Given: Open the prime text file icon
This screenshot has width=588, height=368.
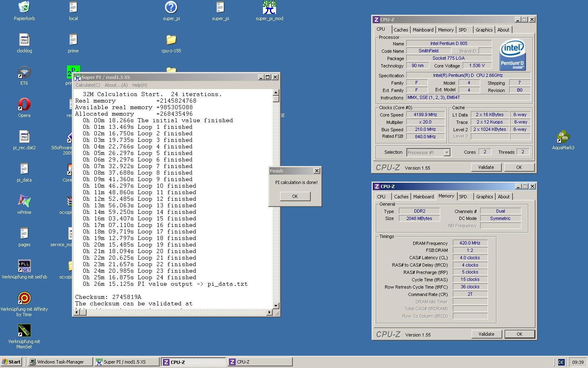Looking at the screenshot, I should tap(73, 40).
